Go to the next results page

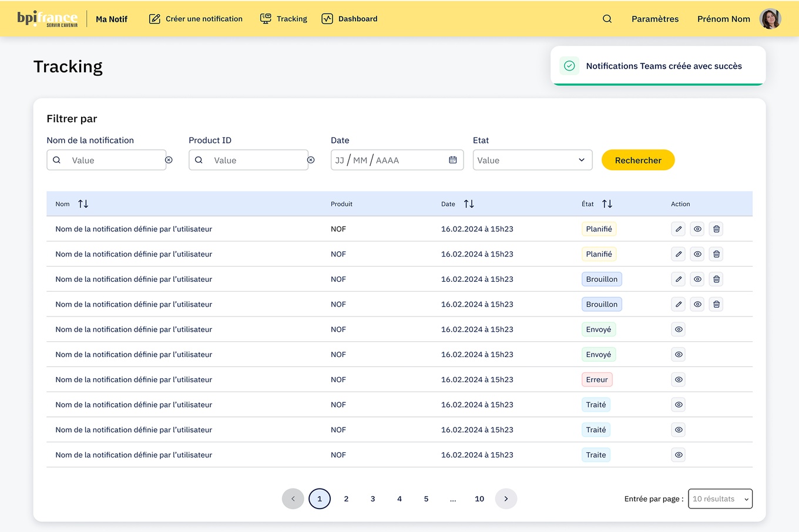[x=506, y=499]
